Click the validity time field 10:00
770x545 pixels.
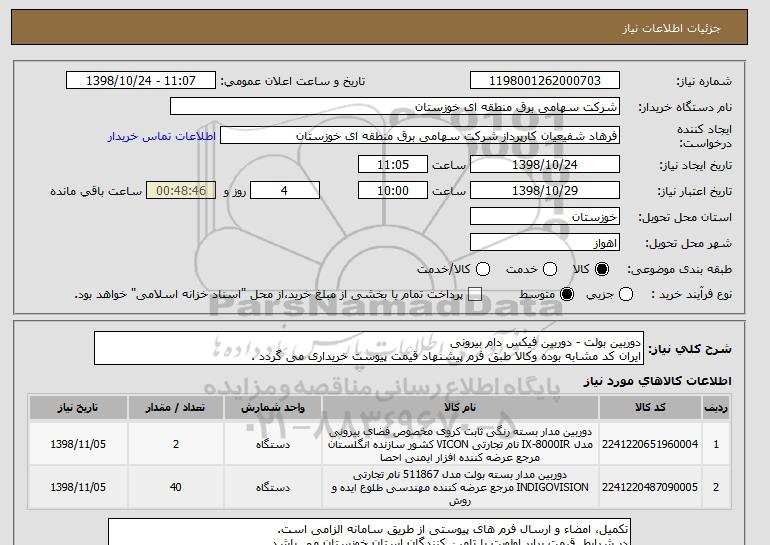point(393,191)
